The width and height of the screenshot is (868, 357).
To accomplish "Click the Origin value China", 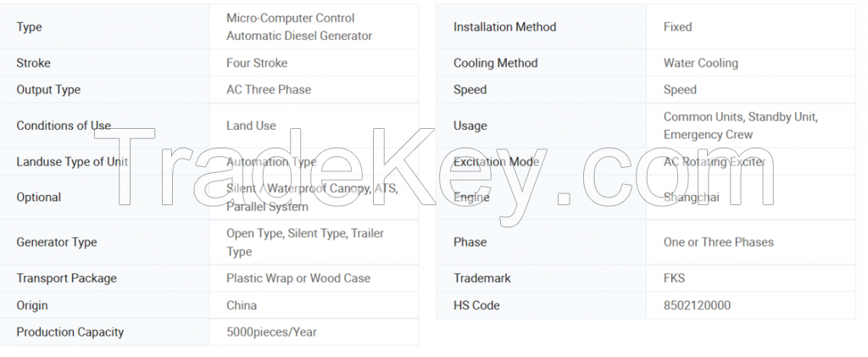I will pos(242,305).
